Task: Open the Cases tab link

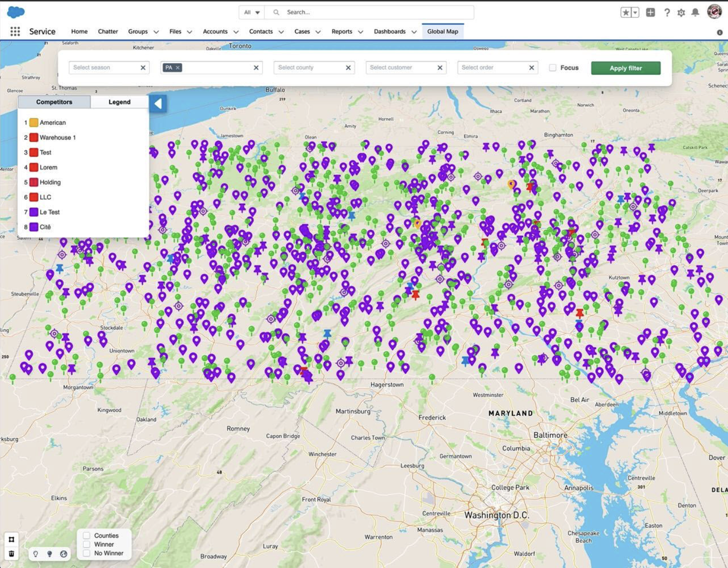Action: pos(302,31)
